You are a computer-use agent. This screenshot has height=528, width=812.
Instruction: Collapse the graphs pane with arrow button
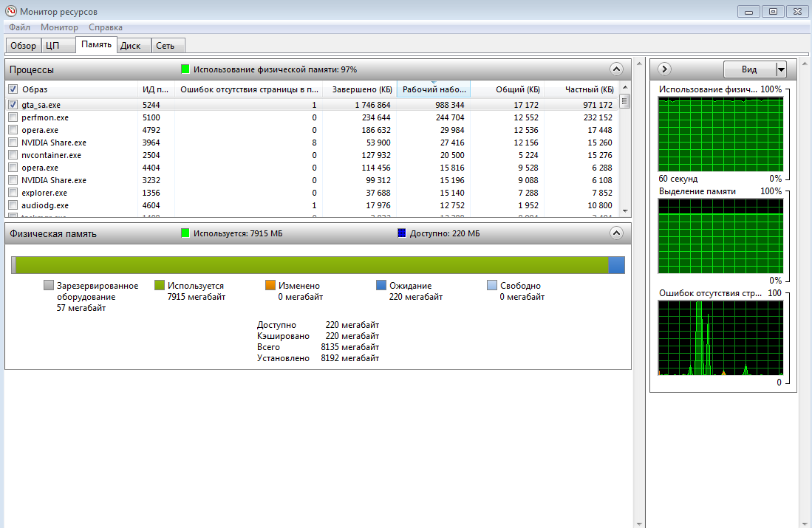[664, 69]
